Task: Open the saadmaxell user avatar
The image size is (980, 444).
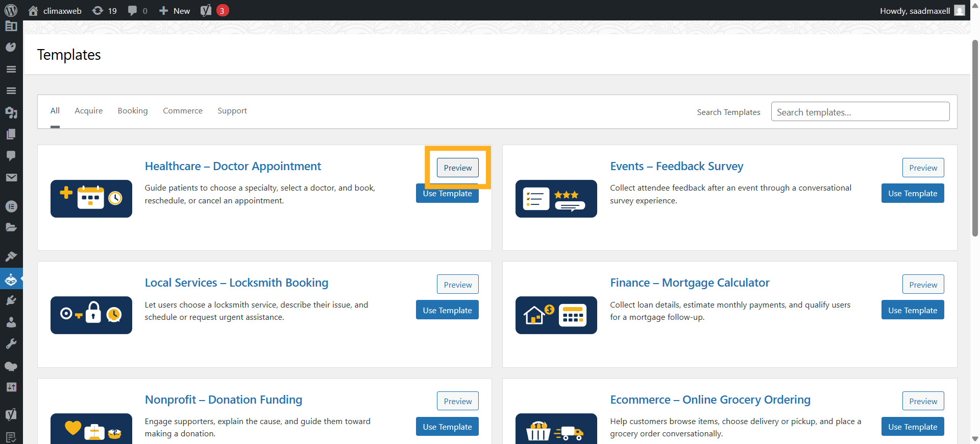Action: [960, 10]
